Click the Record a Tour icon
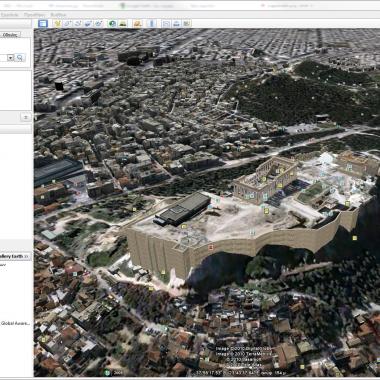 click(98, 23)
